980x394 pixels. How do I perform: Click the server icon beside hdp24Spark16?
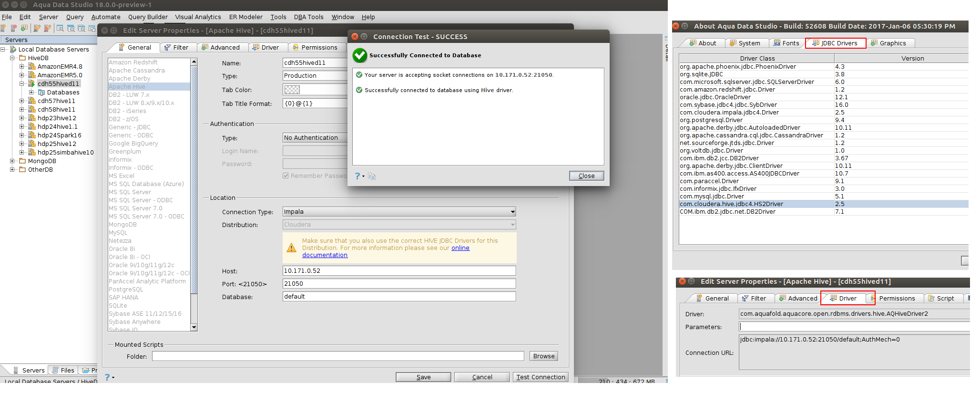[x=32, y=135]
